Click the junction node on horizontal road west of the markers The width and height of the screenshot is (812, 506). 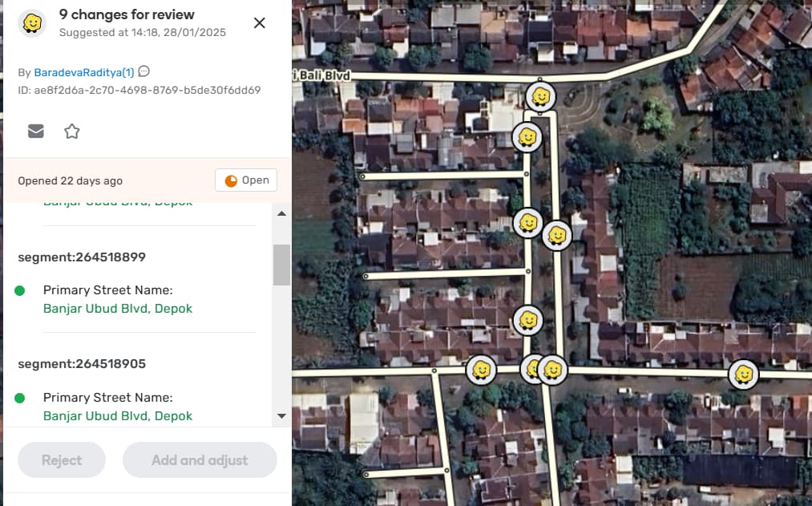tap(434, 370)
